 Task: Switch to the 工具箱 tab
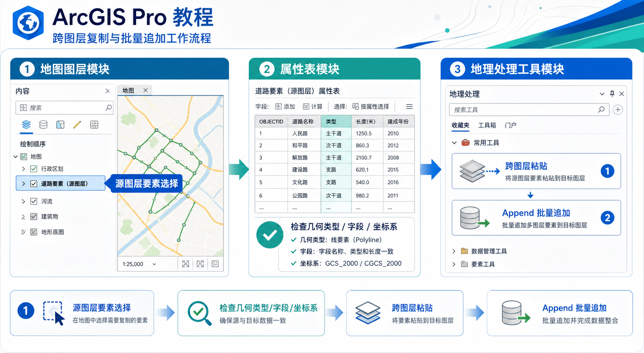487,125
